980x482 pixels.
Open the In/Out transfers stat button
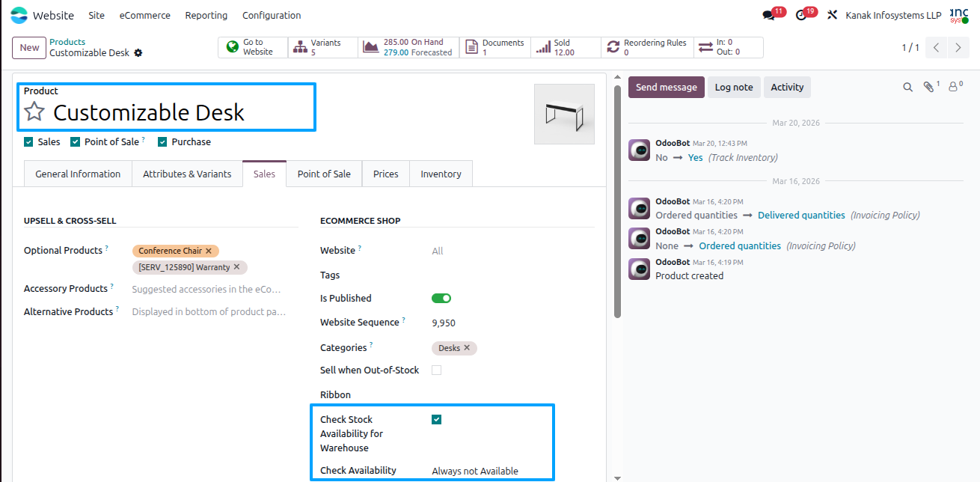tap(729, 48)
